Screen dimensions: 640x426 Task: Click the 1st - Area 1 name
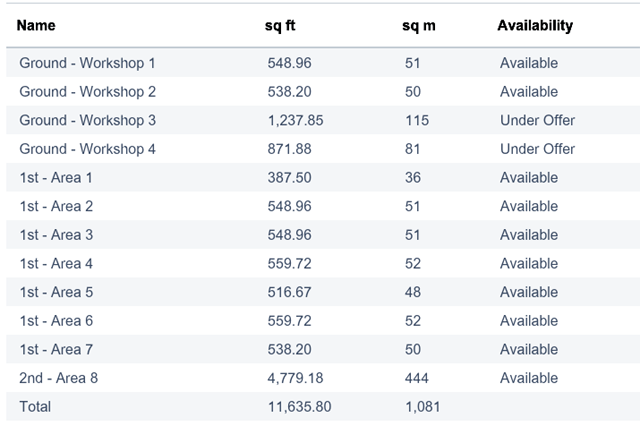tap(56, 178)
